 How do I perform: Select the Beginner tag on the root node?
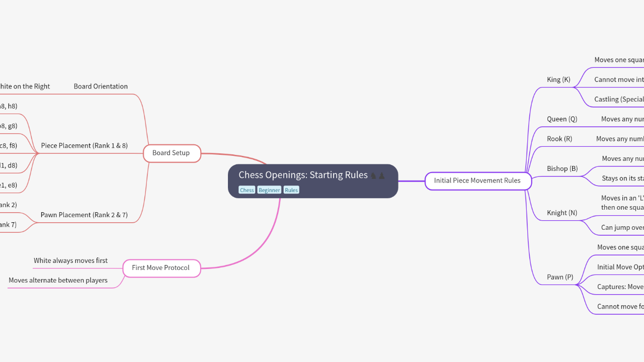coord(269,190)
